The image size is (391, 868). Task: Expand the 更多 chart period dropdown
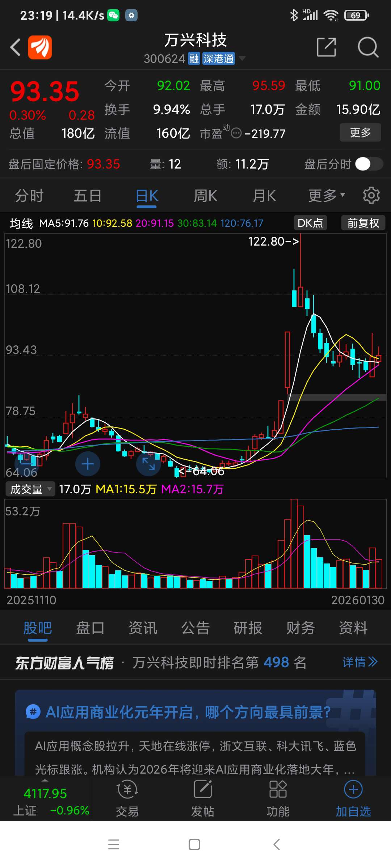(x=327, y=196)
